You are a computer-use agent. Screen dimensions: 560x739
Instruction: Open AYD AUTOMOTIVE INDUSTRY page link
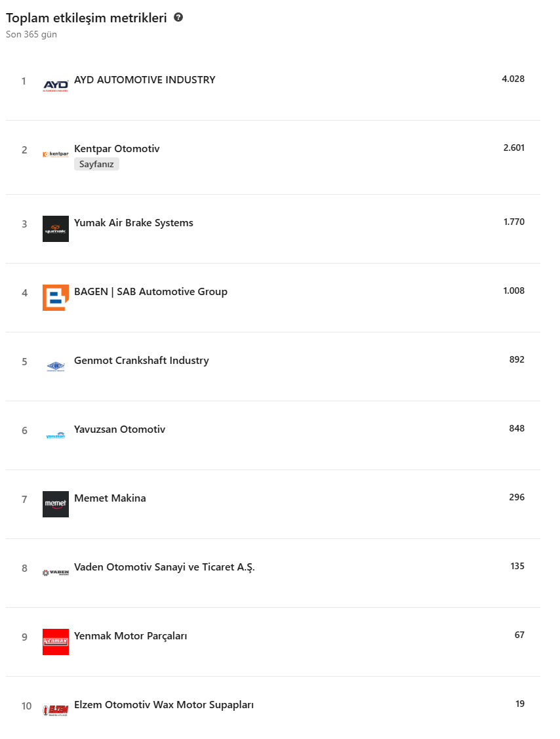point(144,80)
